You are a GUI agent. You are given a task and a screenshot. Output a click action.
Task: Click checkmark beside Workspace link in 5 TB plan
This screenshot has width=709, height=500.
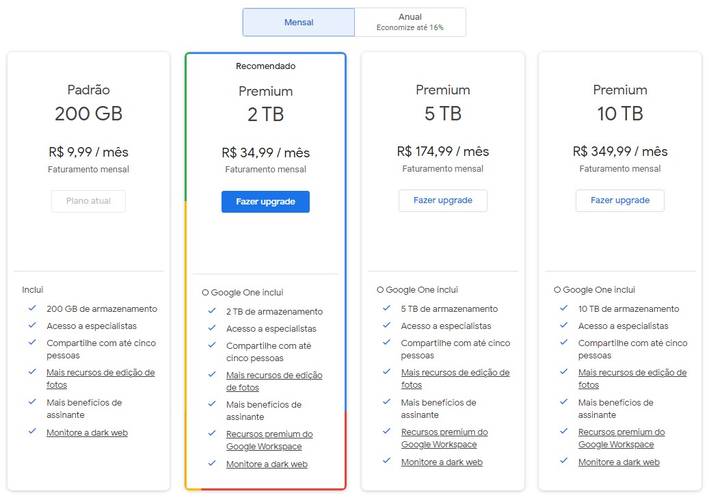(387, 431)
